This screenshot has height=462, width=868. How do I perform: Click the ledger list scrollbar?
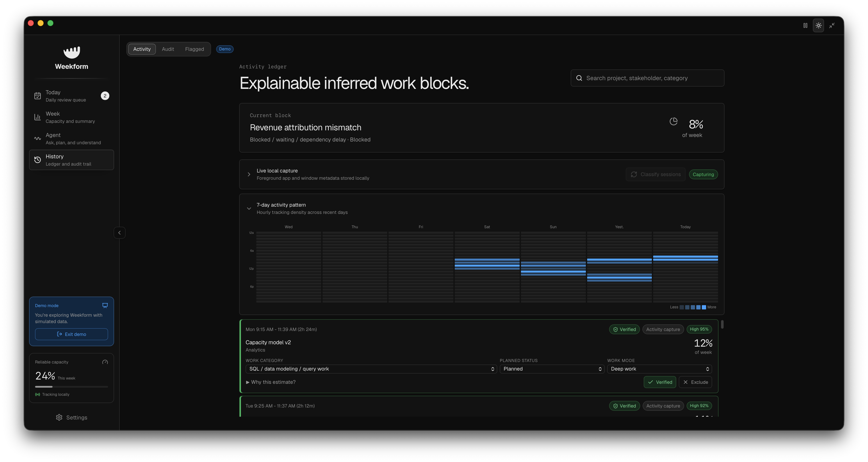pyautogui.click(x=722, y=324)
